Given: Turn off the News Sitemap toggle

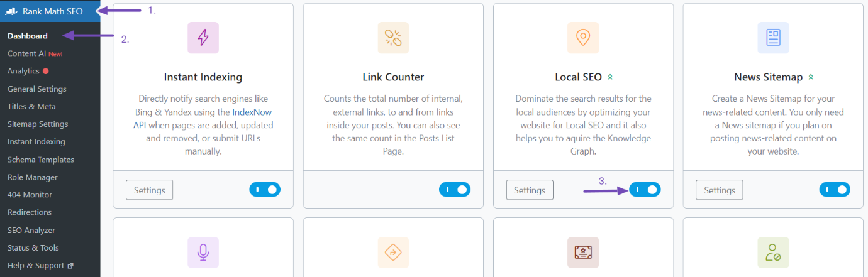Looking at the screenshot, I should (x=835, y=189).
